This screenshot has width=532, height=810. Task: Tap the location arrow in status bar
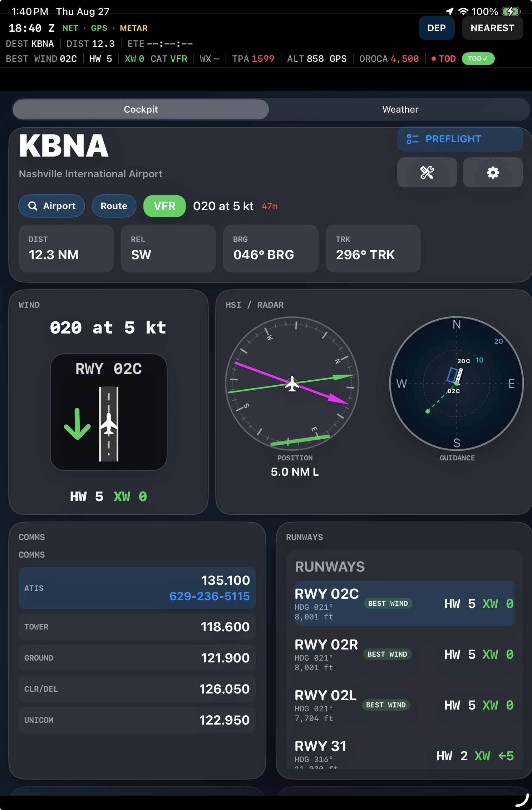pos(450,11)
